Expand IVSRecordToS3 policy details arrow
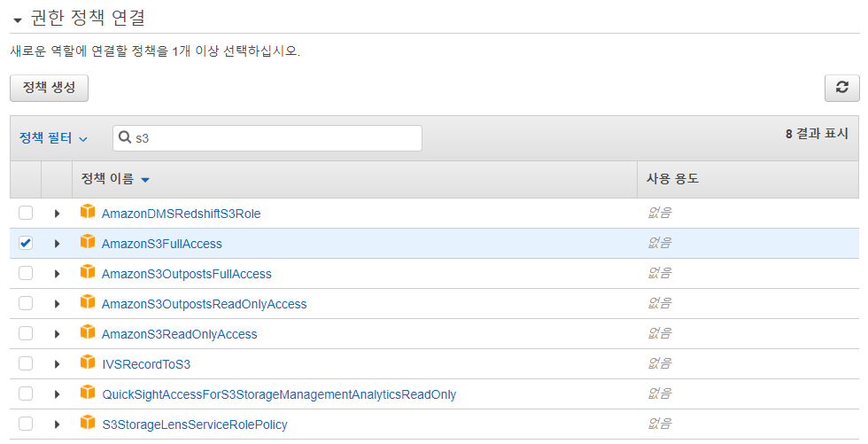Screen dimensions: 868x444 click(57, 364)
